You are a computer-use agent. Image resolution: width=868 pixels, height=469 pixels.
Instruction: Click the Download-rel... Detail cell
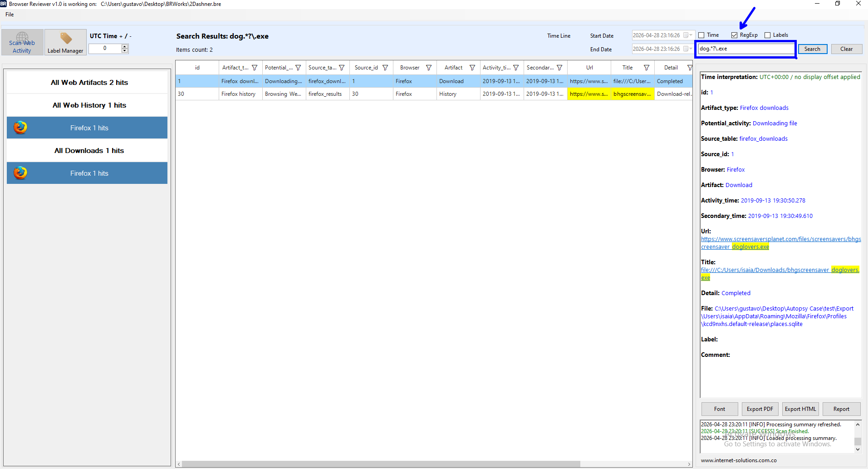point(674,94)
